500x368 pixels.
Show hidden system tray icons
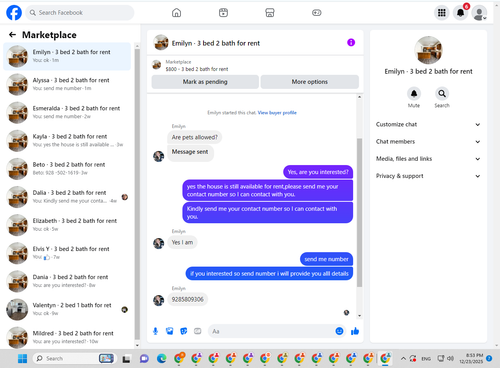tap(403, 359)
